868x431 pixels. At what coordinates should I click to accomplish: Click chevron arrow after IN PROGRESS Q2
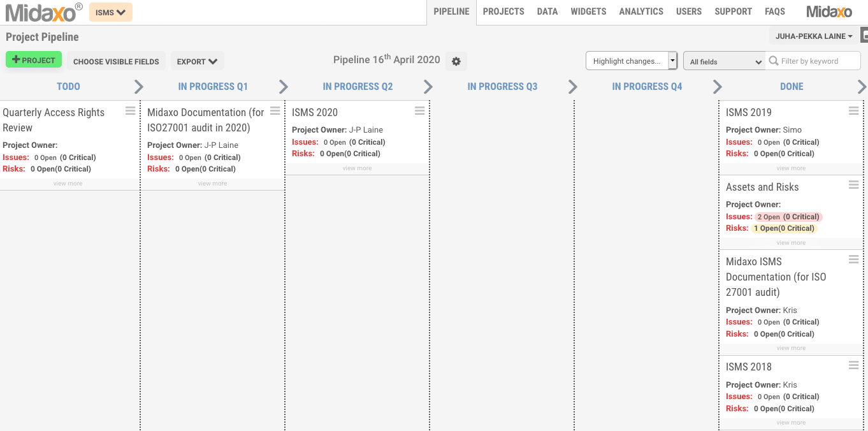[428, 87]
